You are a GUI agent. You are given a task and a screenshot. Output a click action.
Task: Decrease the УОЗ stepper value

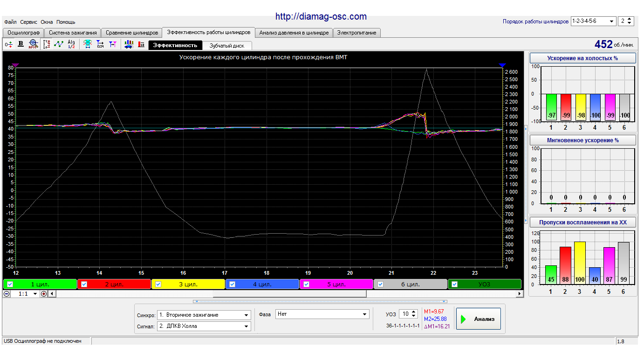pos(414,316)
